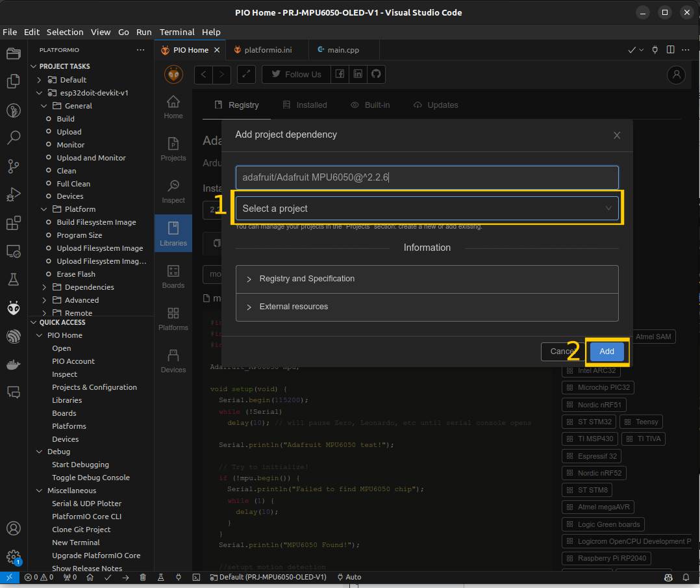Switch to platformio.ini tab
Viewport: 700px width, 588px height.
[267, 50]
